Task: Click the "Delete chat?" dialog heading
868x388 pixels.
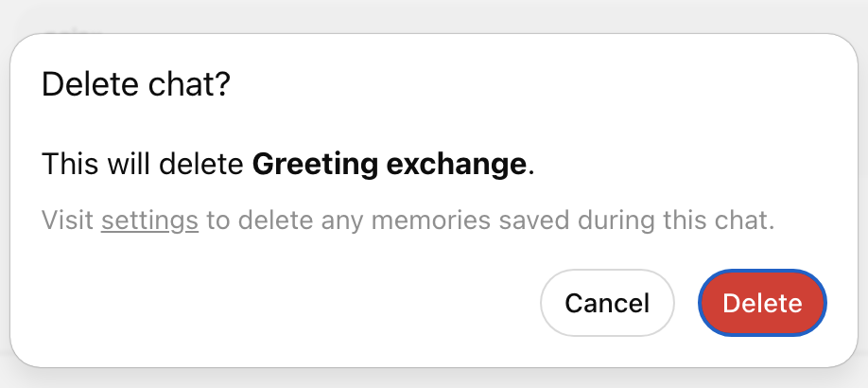Action: coord(135,85)
